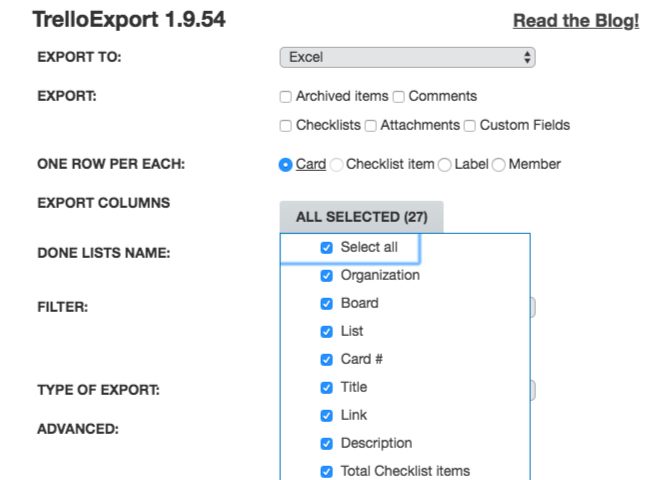Uncheck the Title column
This screenshot has height=480, width=670.
tap(326, 388)
